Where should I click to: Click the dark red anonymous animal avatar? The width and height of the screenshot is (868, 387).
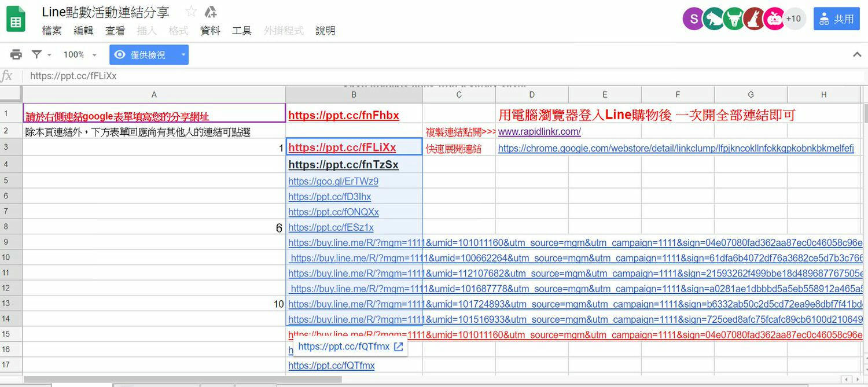point(754,19)
